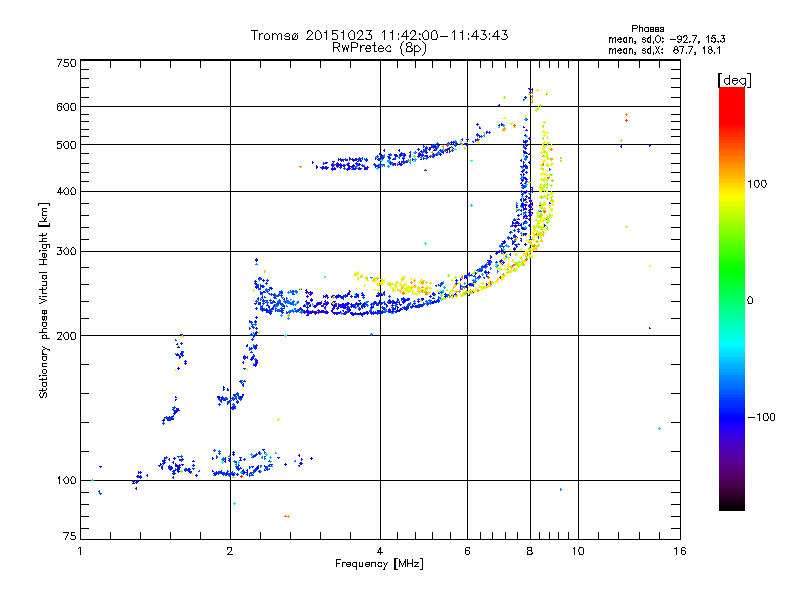Screen dimensions: 800x600
Task: Click the 'Phases' statistics heading
Action: (x=647, y=29)
